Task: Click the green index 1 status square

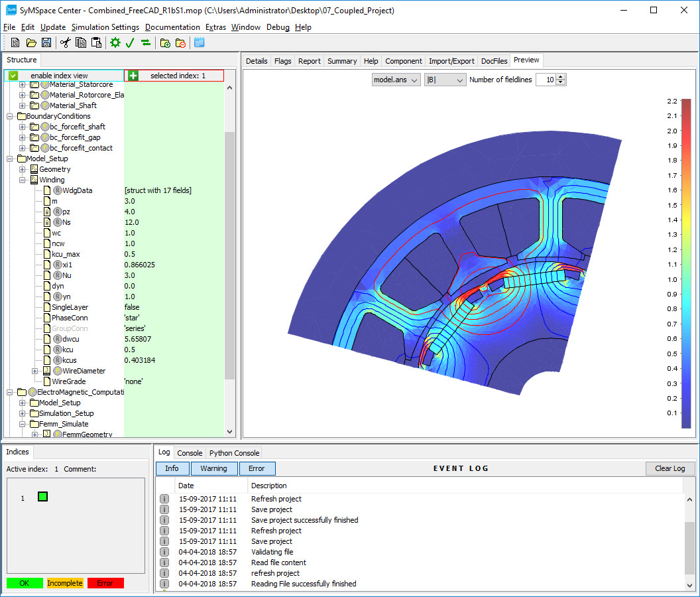Action: pyautogui.click(x=42, y=496)
